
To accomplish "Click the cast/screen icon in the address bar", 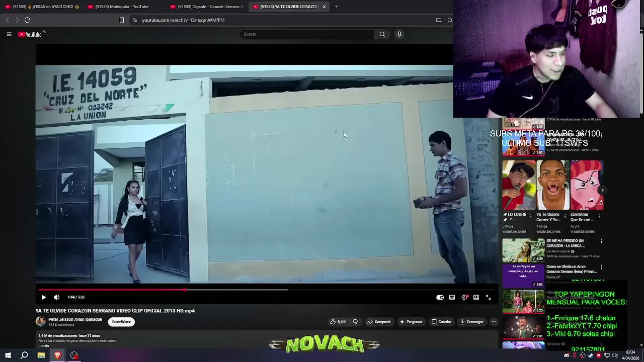I will pos(439,20).
